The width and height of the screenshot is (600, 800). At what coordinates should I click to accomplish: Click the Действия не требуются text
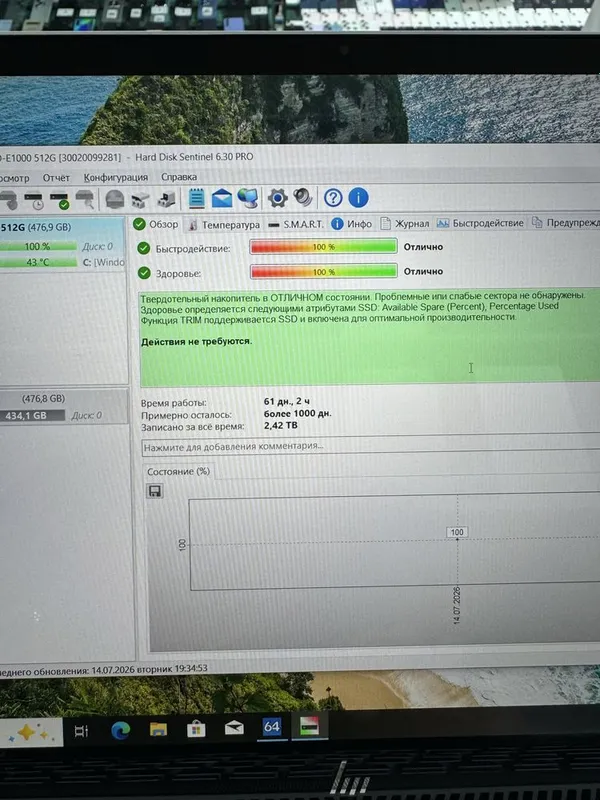pyautogui.click(x=196, y=341)
